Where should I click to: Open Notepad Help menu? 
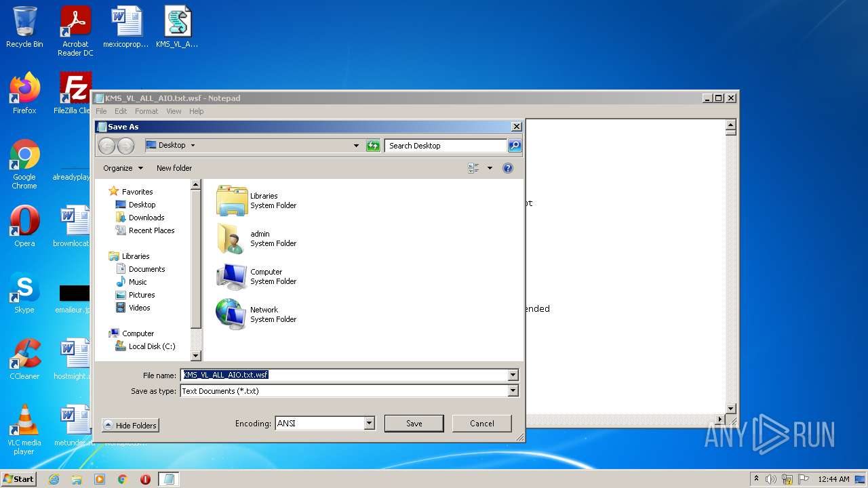tap(196, 111)
